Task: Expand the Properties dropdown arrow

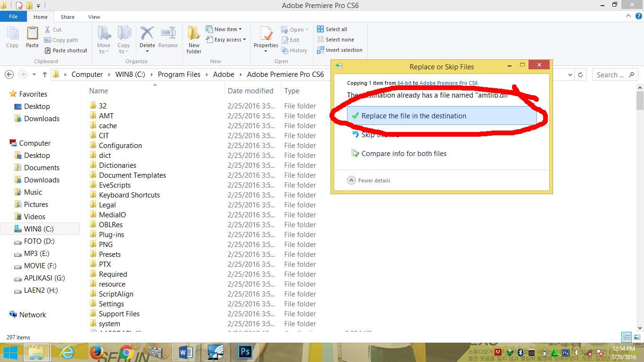Action: pos(266,51)
